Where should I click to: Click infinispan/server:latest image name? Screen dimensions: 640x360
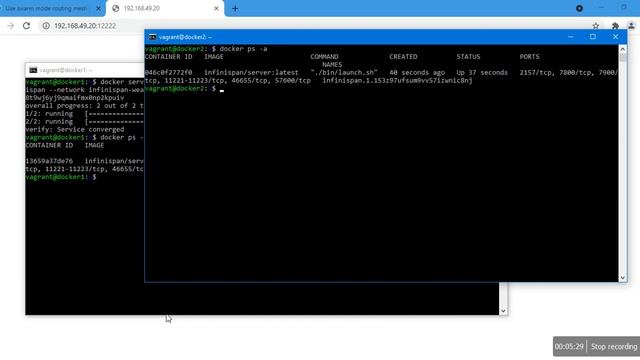(x=251, y=73)
